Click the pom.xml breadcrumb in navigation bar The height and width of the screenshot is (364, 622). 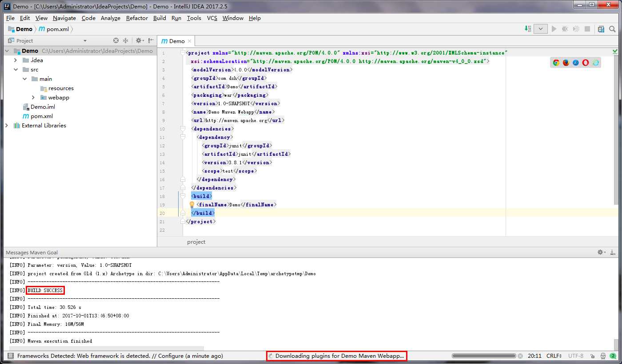point(53,29)
